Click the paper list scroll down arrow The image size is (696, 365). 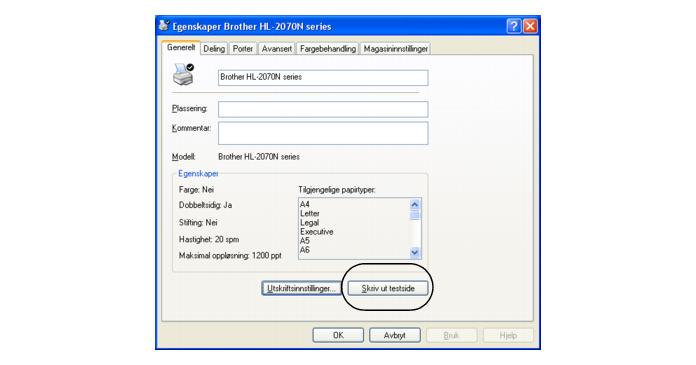[415, 253]
